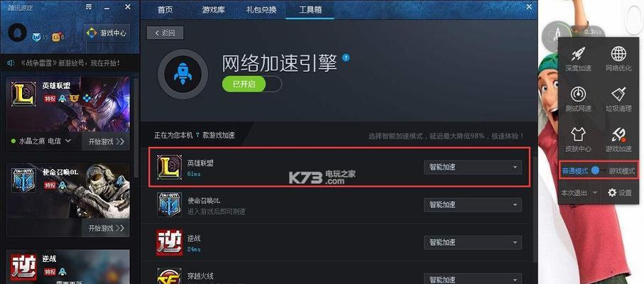Select 游戏加速 icon in floating panel

[618, 135]
